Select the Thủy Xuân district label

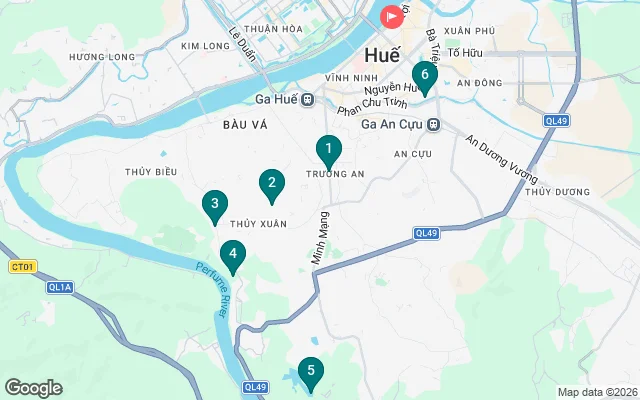(258, 224)
